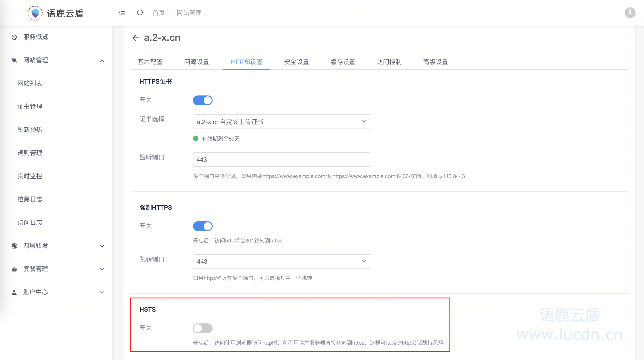
Task: Switch to the 缓存设置 tab
Action: pyautogui.click(x=343, y=62)
